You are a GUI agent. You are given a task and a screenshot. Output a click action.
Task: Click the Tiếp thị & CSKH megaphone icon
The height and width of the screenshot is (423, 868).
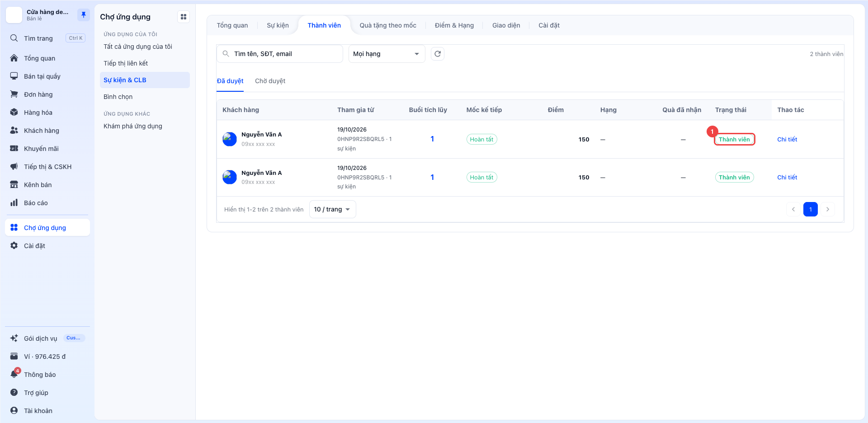(14, 167)
